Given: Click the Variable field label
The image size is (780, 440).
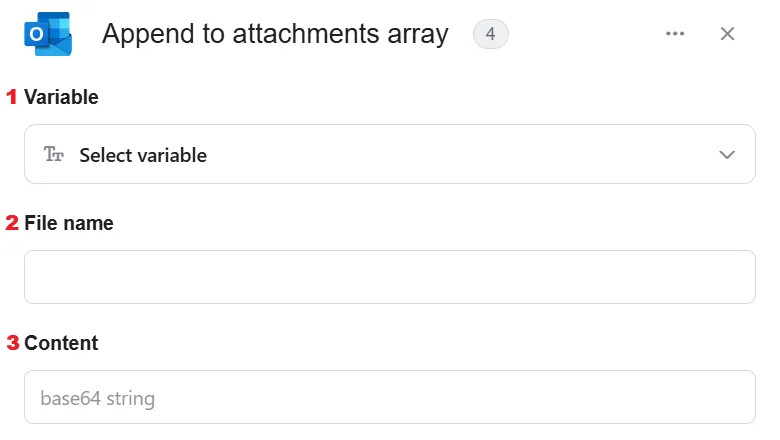Looking at the screenshot, I should tap(61, 97).
